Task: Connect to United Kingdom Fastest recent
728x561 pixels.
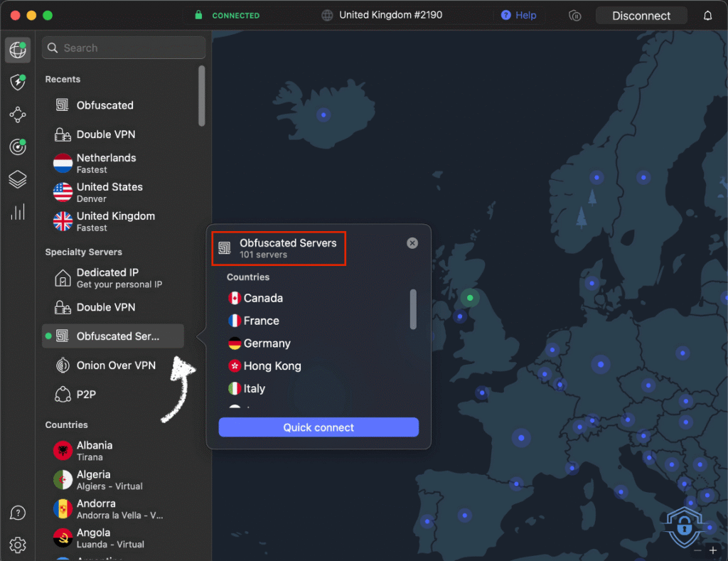Action: (113, 222)
